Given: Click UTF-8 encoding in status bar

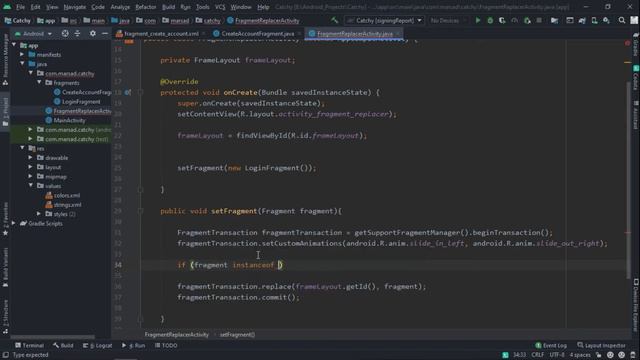Looking at the screenshot, I should pos(557,355).
